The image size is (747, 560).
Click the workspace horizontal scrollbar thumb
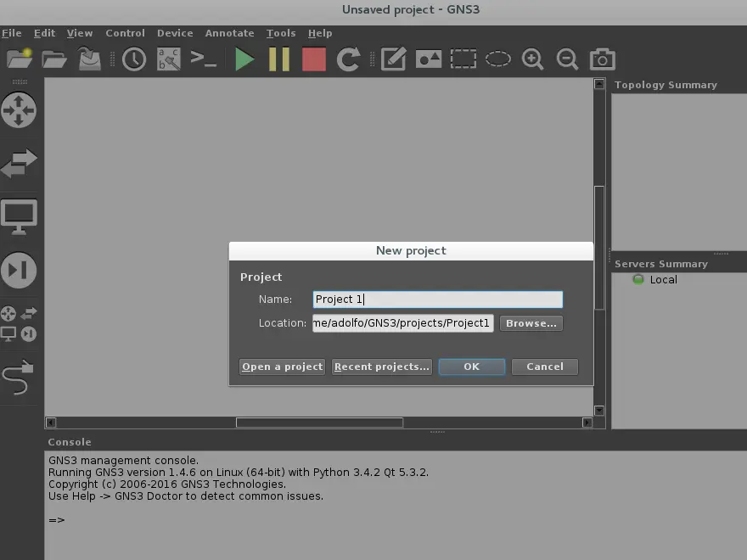coord(320,423)
